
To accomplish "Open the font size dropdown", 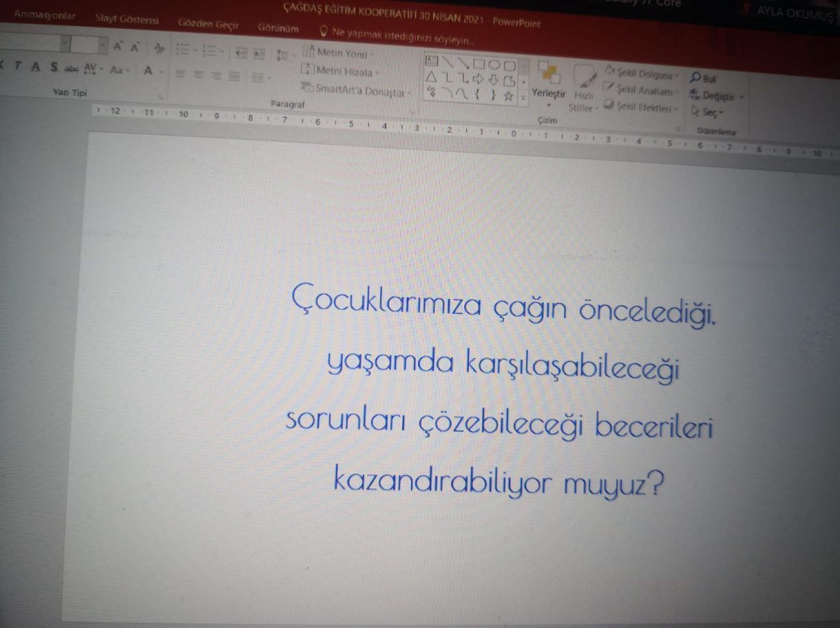I will tap(103, 46).
